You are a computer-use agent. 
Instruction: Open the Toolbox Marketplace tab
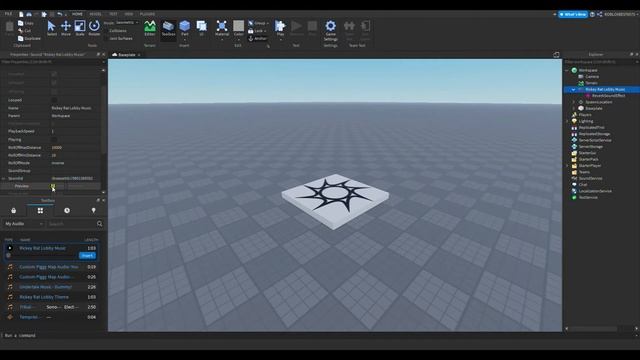click(x=13, y=211)
